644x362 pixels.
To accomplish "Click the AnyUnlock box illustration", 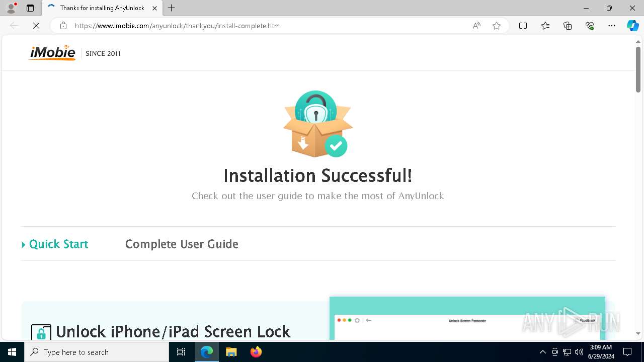I will click(x=318, y=124).
